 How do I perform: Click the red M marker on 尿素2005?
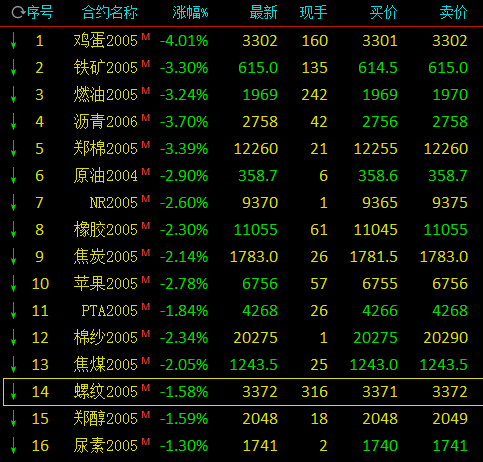pos(146,441)
